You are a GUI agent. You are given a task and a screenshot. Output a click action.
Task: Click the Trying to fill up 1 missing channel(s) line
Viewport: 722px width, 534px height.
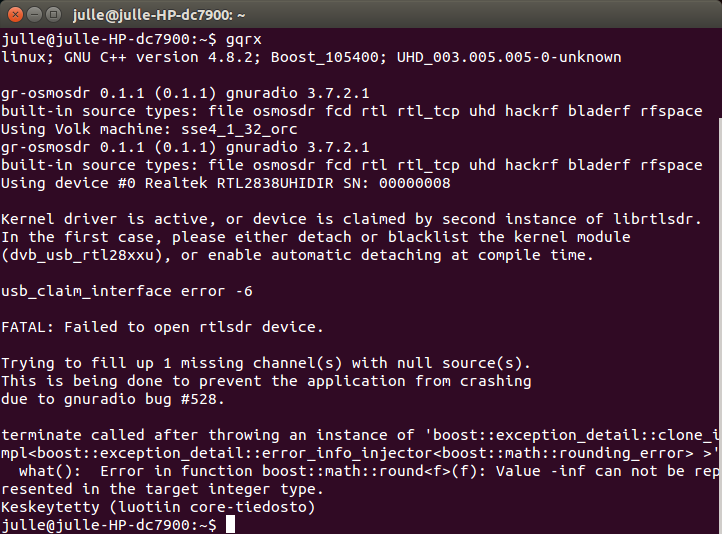tap(266, 363)
